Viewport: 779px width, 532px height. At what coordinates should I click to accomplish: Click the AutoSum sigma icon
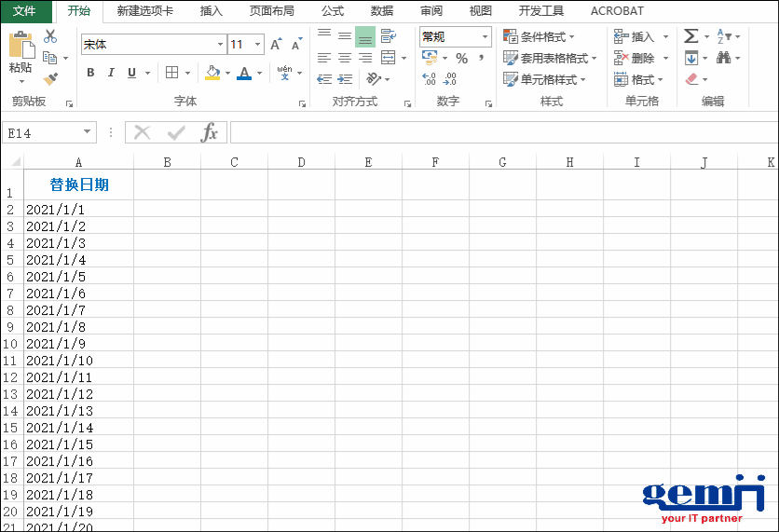point(690,36)
